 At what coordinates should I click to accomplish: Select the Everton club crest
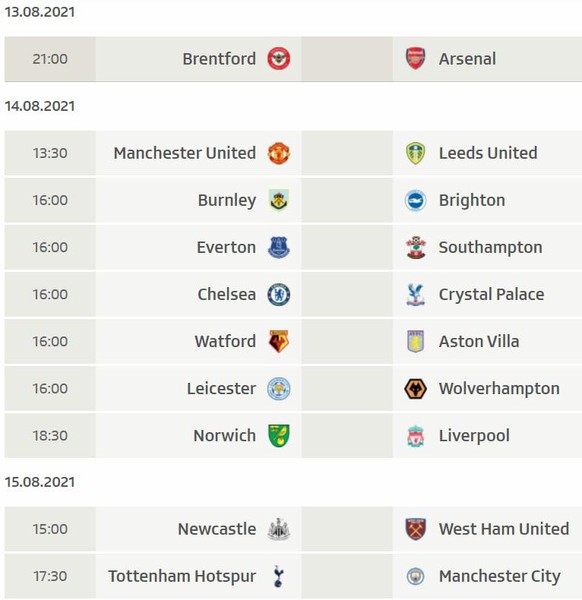279,247
